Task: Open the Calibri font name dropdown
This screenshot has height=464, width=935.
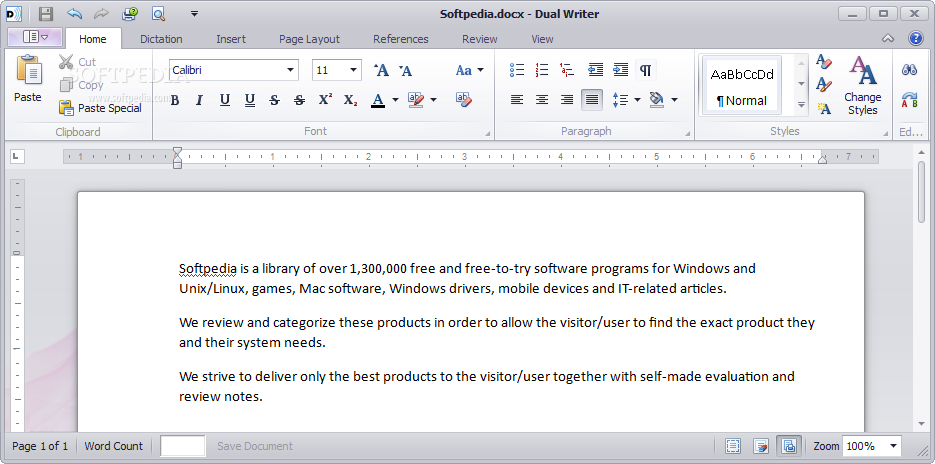Action: pyautogui.click(x=290, y=70)
